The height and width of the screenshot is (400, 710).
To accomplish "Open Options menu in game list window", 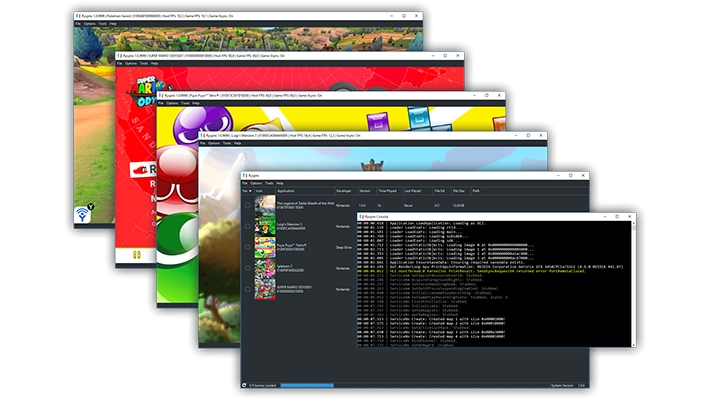I will click(256, 183).
